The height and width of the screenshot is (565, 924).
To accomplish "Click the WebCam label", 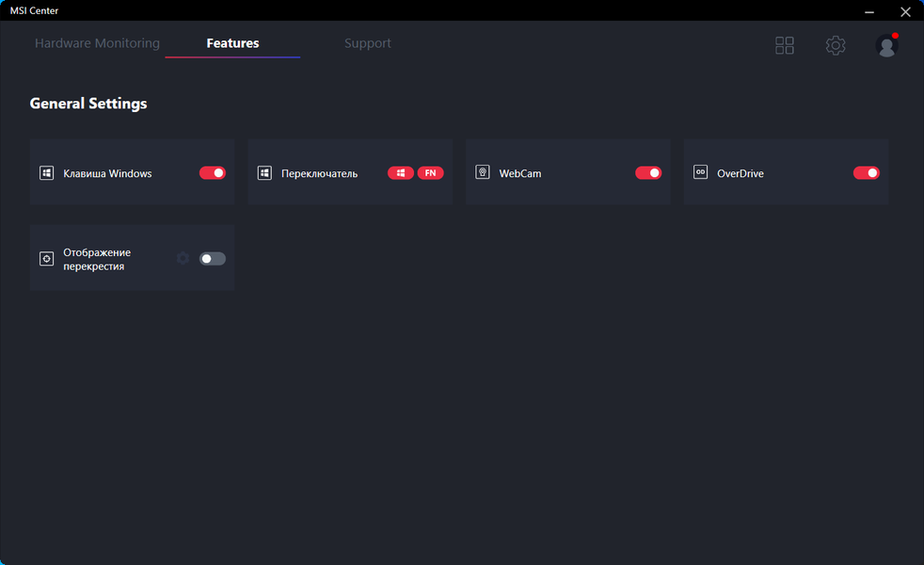I will point(519,173).
